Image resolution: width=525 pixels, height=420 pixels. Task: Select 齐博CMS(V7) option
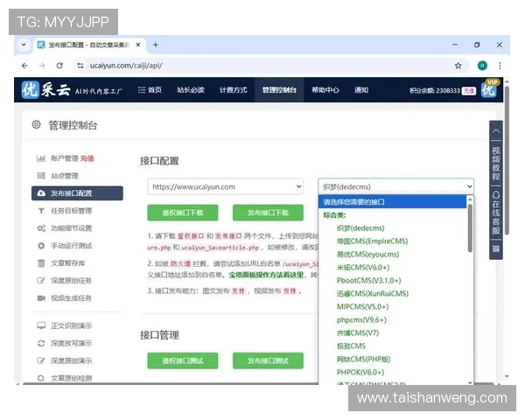358,332
